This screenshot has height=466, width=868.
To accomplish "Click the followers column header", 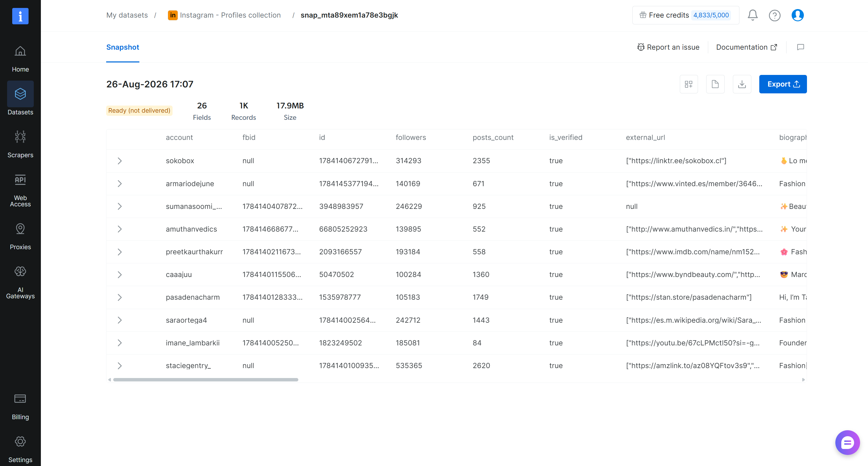I will (411, 137).
